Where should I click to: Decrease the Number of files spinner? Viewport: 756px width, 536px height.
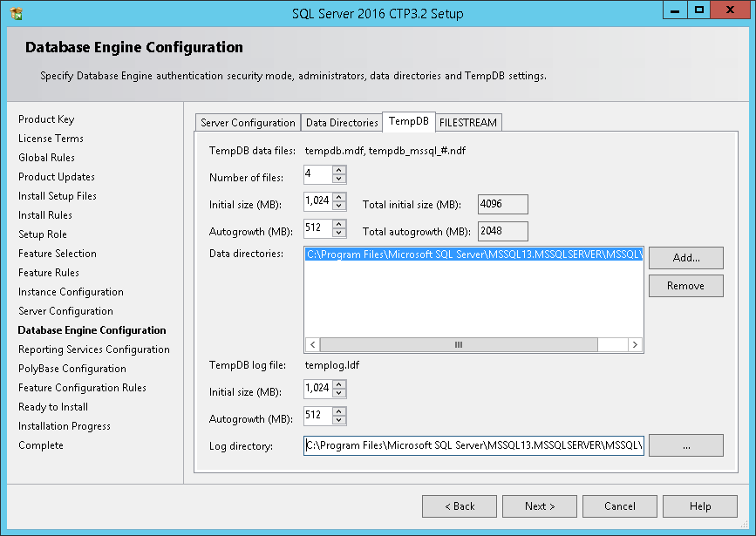pos(340,179)
